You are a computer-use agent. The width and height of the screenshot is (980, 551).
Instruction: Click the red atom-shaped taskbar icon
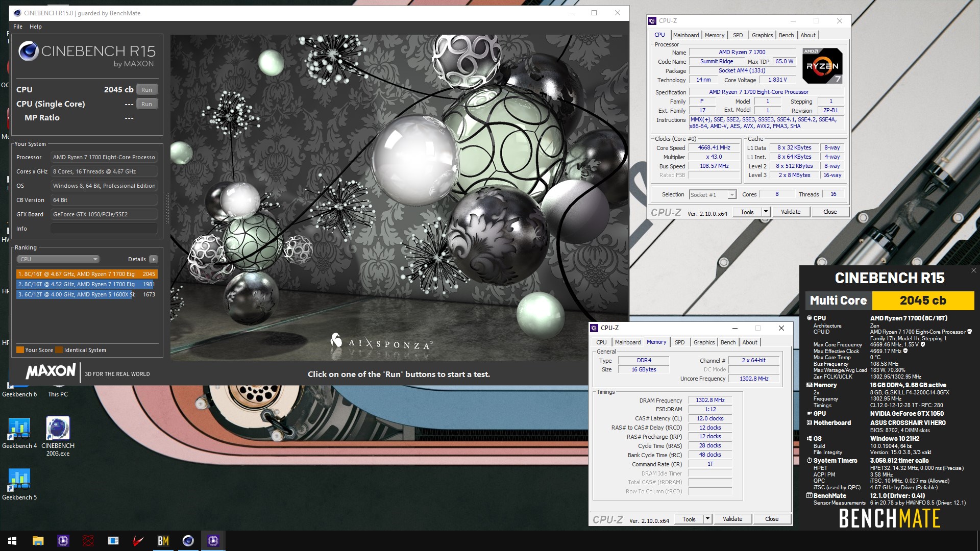point(88,541)
